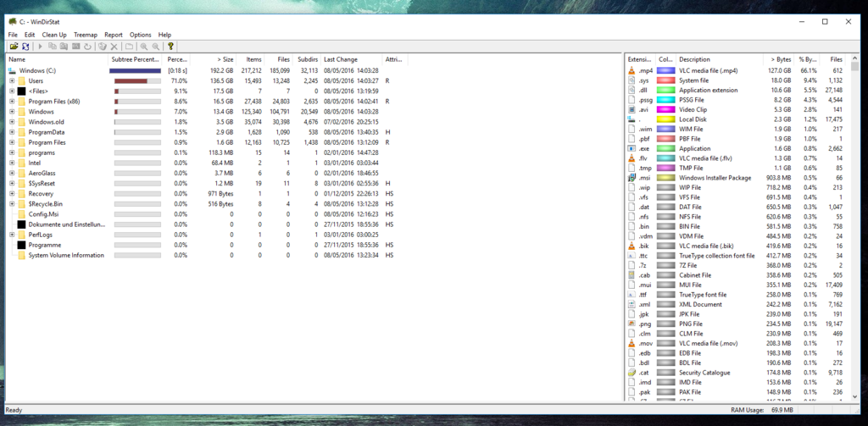Open the Options menu
868x426 pixels.
pyautogui.click(x=141, y=35)
